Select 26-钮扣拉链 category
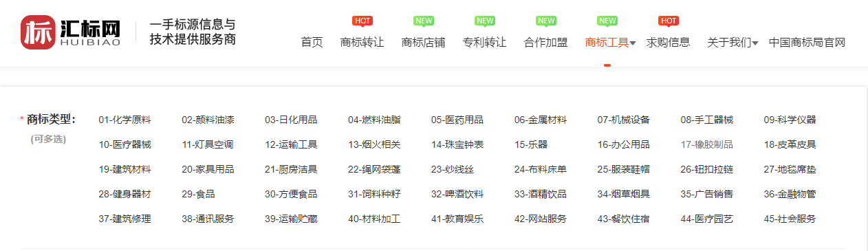The image size is (868, 251). point(707,169)
